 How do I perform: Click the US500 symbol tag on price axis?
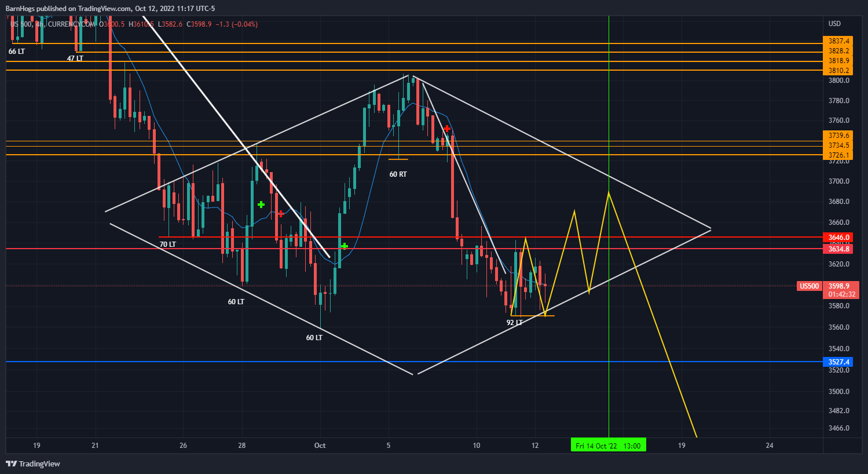pos(810,286)
